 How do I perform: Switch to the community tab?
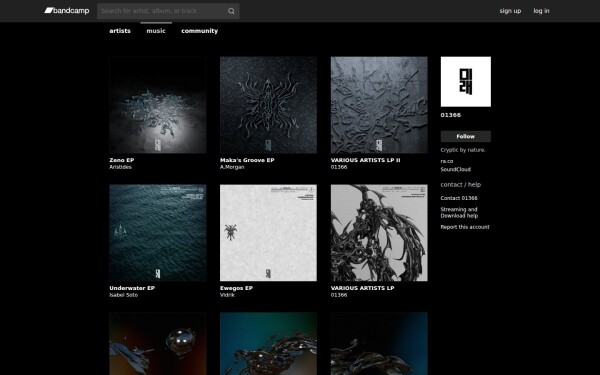click(x=199, y=31)
